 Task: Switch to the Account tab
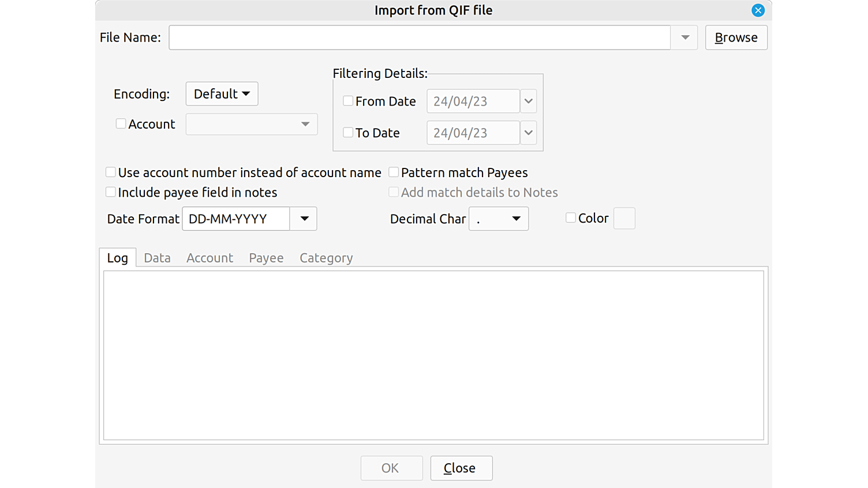pos(209,258)
